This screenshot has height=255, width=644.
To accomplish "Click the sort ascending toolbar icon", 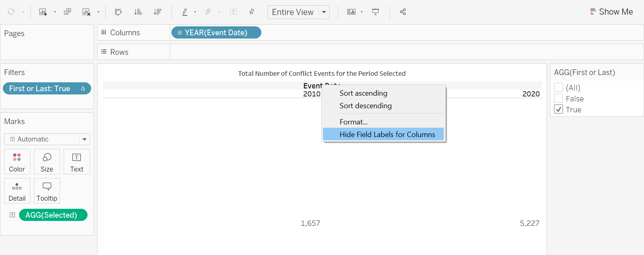I will (x=138, y=12).
